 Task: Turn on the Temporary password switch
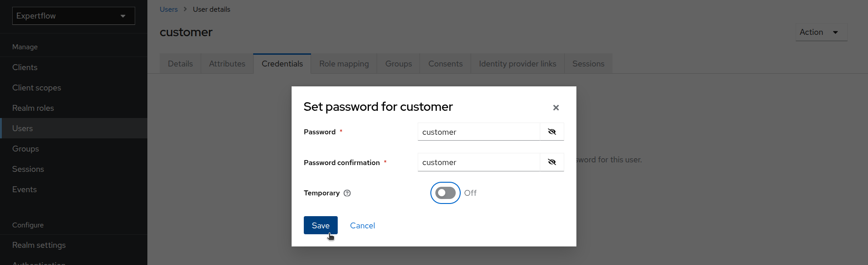445,193
